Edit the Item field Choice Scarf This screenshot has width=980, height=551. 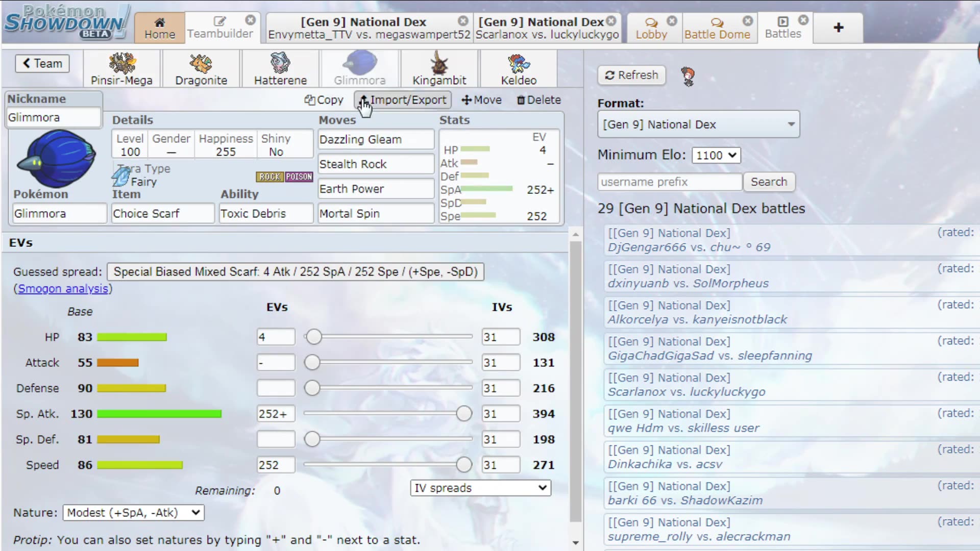163,213
